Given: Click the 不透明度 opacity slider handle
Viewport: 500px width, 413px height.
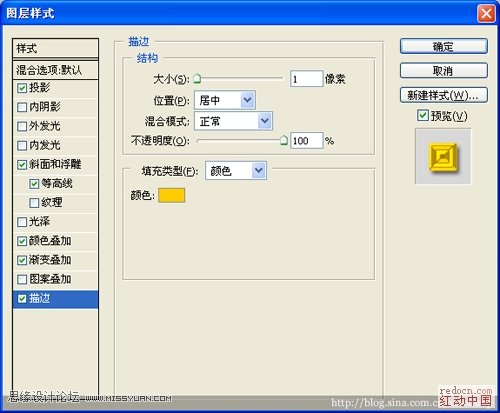Looking at the screenshot, I should click(x=284, y=140).
